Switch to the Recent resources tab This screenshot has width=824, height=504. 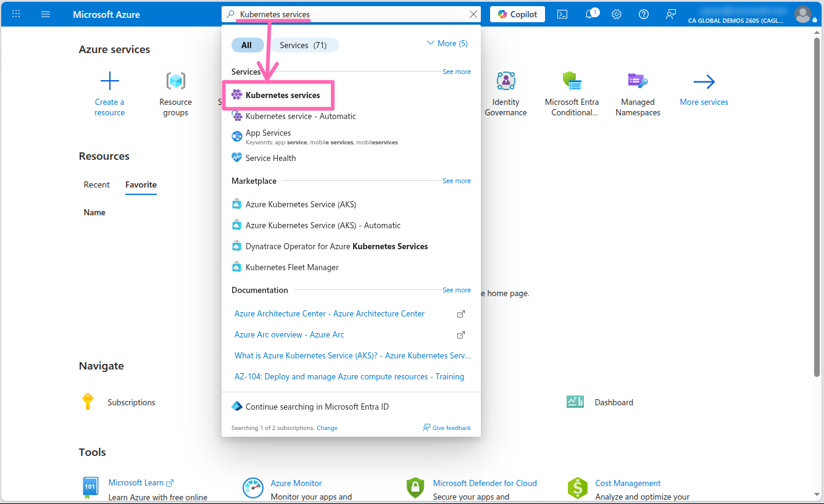tap(97, 184)
